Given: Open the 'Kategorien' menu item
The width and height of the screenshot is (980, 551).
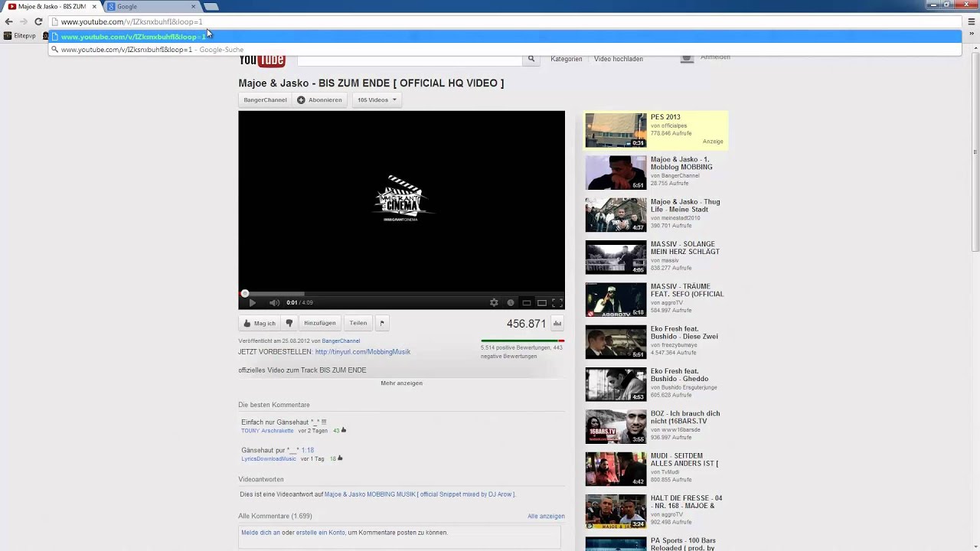Looking at the screenshot, I should click(x=567, y=59).
